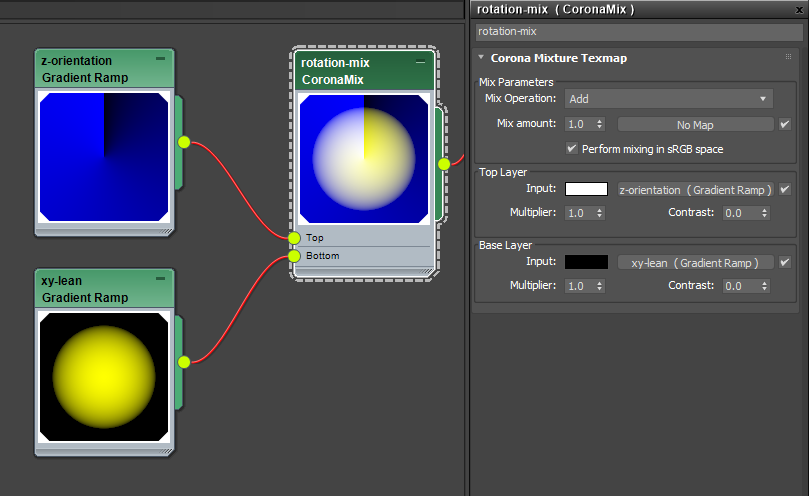809x496 pixels.
Task: Click the Bottom input socket on rotation-mix
Action: pyautogui.click(x=294, y=256)
